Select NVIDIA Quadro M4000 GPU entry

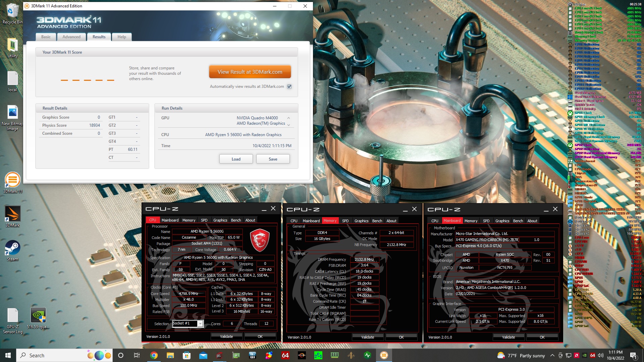click(257, 118)
